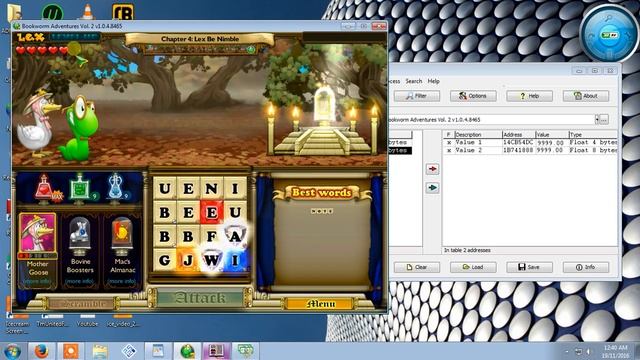Open Firefox from the taskbar
640x360 pixels.
point(41,351)
